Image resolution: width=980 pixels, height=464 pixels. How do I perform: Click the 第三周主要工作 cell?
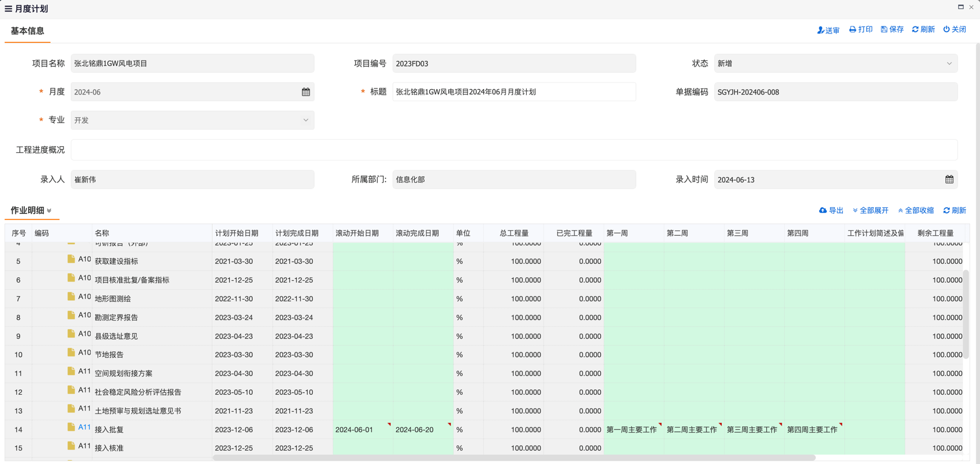(754, 429)
